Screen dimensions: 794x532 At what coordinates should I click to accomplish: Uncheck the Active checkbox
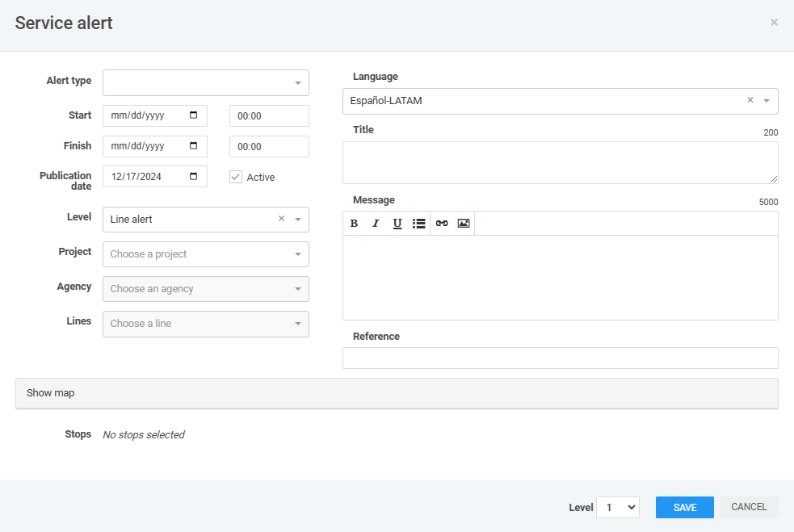(236, 177)
